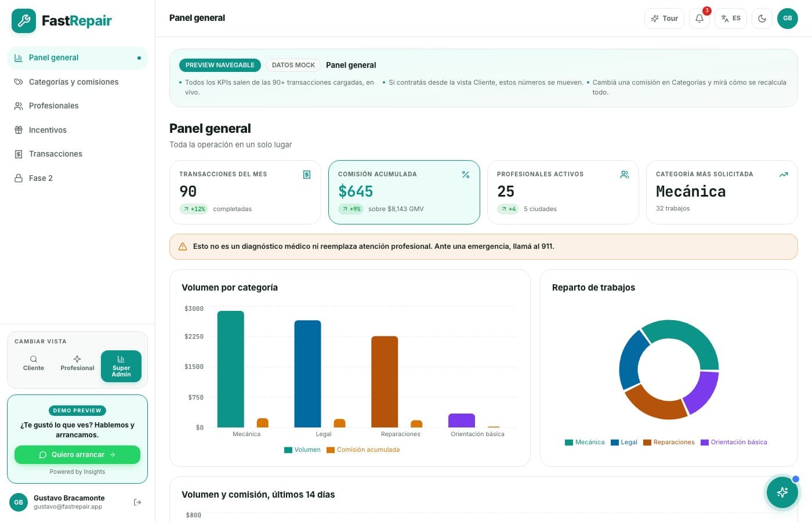Click the PREVIEW NAVEGABLE badge
Viewport: 812px width, 522px height.
tap(220, 65)
